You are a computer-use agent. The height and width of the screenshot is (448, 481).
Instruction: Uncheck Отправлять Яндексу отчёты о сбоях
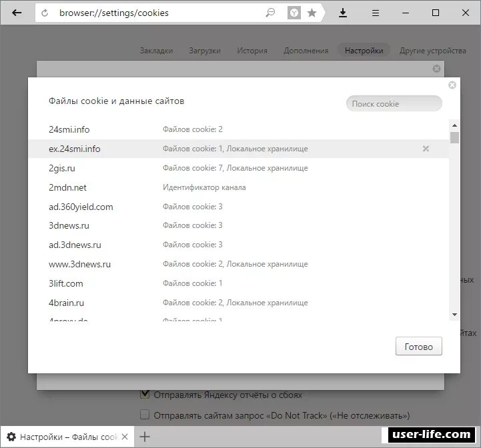pos(145,395)
